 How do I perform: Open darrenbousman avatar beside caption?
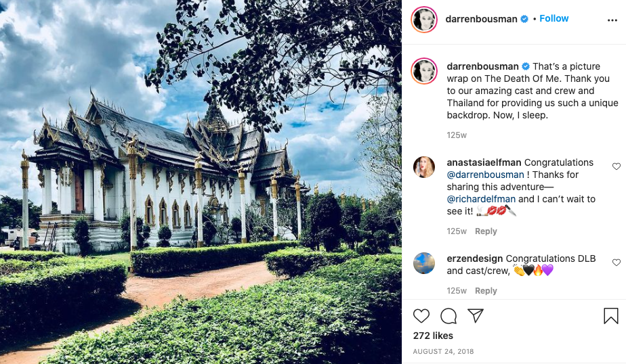pos(424,71)
